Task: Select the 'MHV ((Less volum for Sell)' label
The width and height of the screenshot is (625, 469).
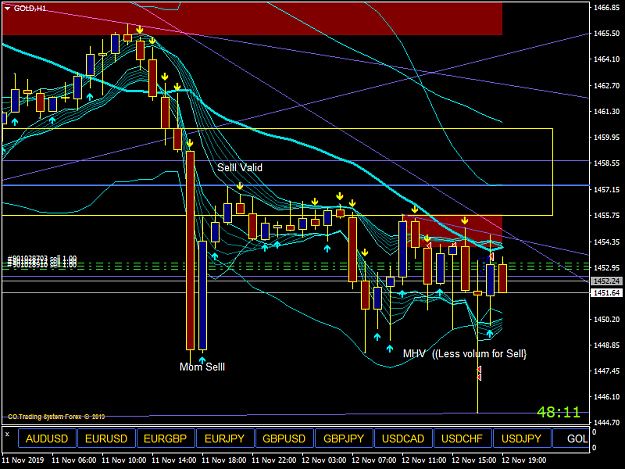Action: point(465,353)
